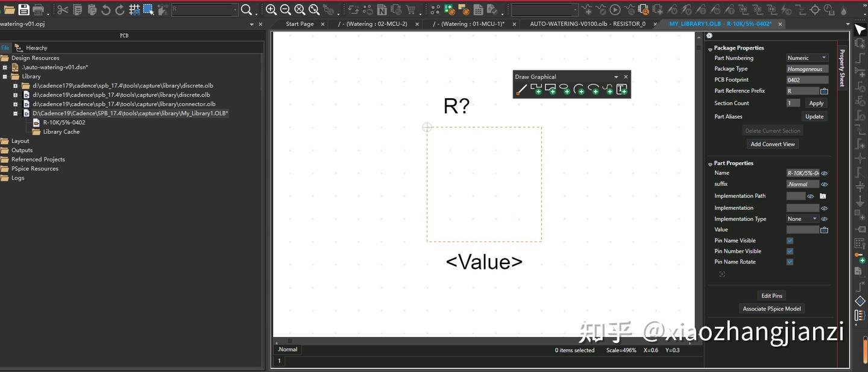
Task: Select the Rectangle tool in Draw Graphical toolbar
Action: tap(550, 89)
